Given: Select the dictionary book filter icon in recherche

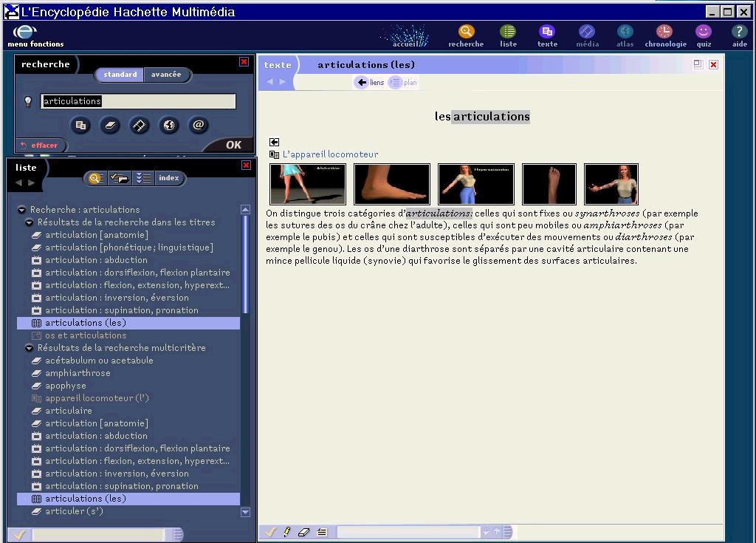Looking at the screenshot, I should (x=110, y=126).
